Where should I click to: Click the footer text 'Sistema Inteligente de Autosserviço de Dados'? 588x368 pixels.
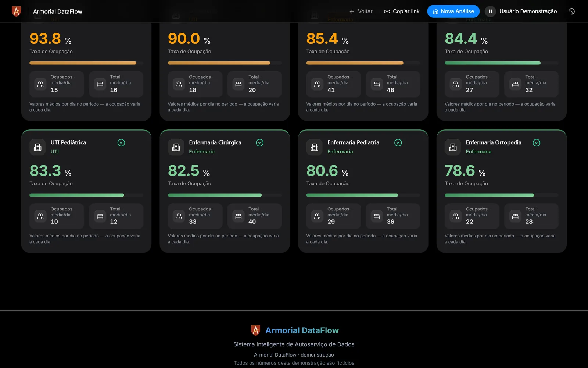click(294, 344)
